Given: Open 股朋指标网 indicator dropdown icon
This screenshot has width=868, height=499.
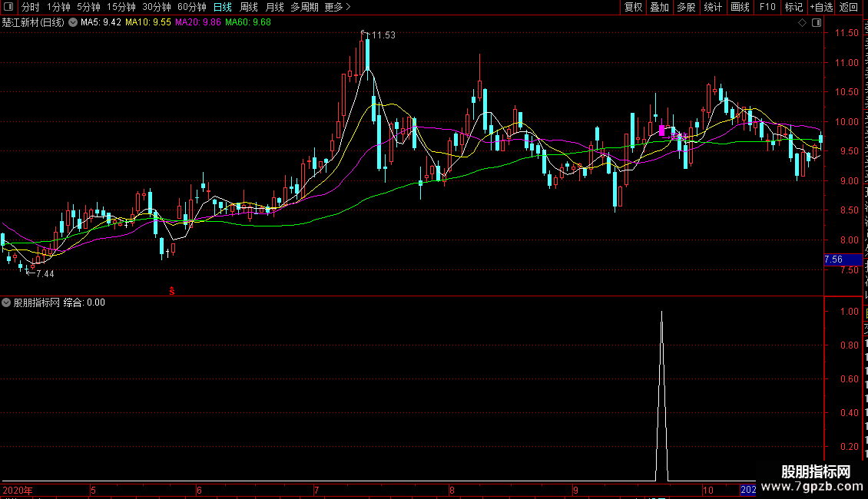Looking at the screenshot, I should coord(6,302).
